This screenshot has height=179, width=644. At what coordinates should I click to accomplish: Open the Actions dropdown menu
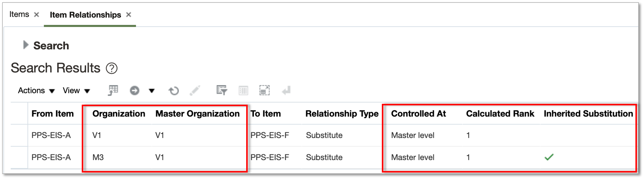tap(36, 90)
